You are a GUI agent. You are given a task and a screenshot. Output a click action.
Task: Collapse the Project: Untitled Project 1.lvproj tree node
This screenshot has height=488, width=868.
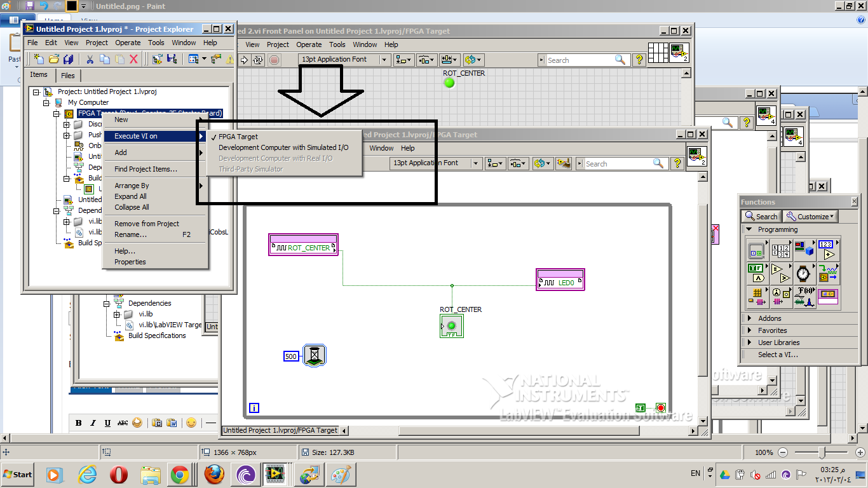pos(36,91)
